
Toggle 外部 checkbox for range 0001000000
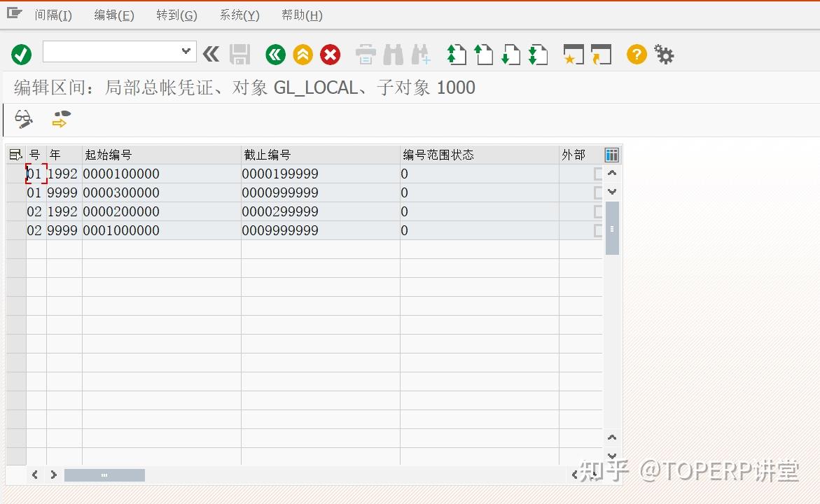598,230
